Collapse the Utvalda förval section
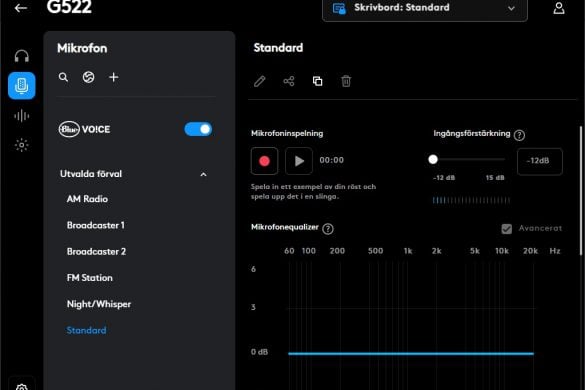585x390 pixels. coord(203,174)
